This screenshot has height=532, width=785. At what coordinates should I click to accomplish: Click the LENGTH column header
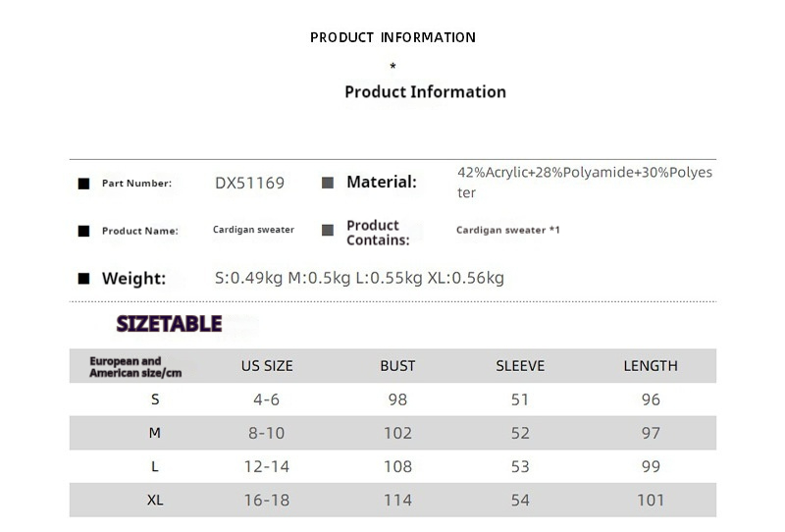click(651, 366)
